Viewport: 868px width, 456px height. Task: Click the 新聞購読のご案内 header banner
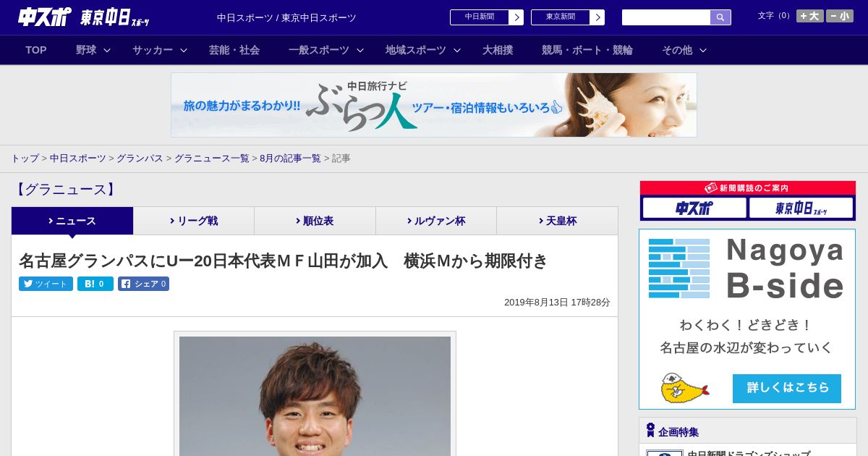coord(748,187)
